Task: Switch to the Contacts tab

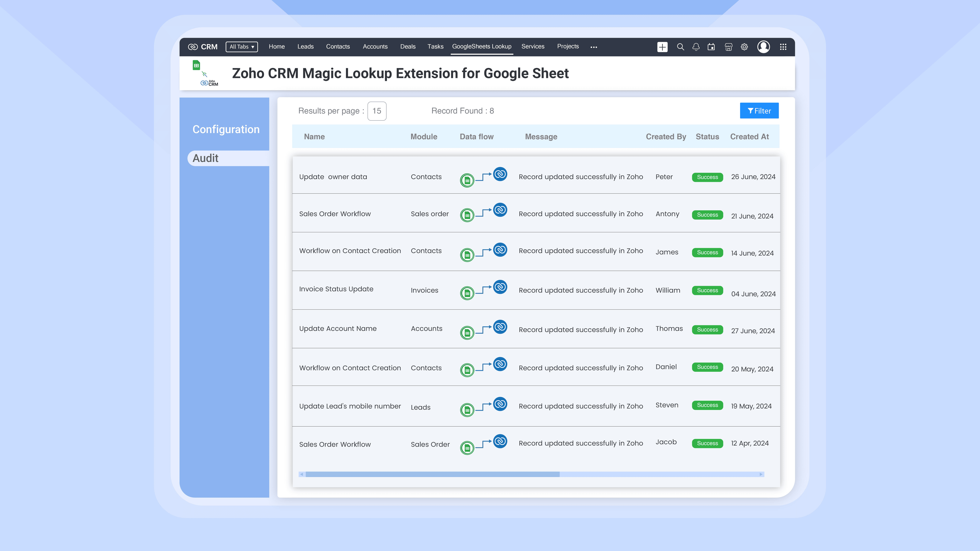Action: coord(338,46)
